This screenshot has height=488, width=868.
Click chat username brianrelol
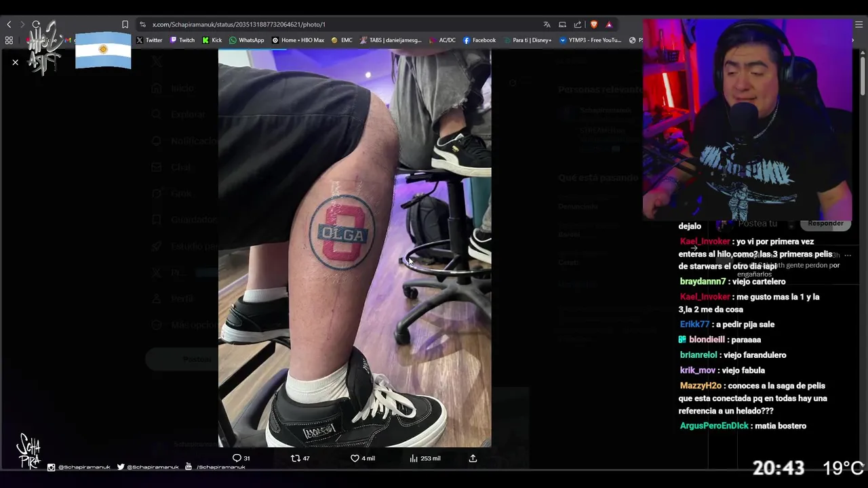point(698,354)
